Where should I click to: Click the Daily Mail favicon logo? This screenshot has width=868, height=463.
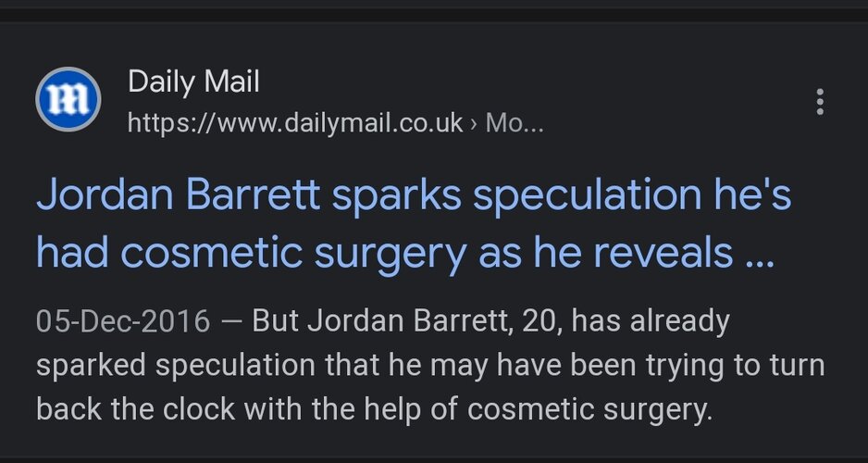point(68,100)
